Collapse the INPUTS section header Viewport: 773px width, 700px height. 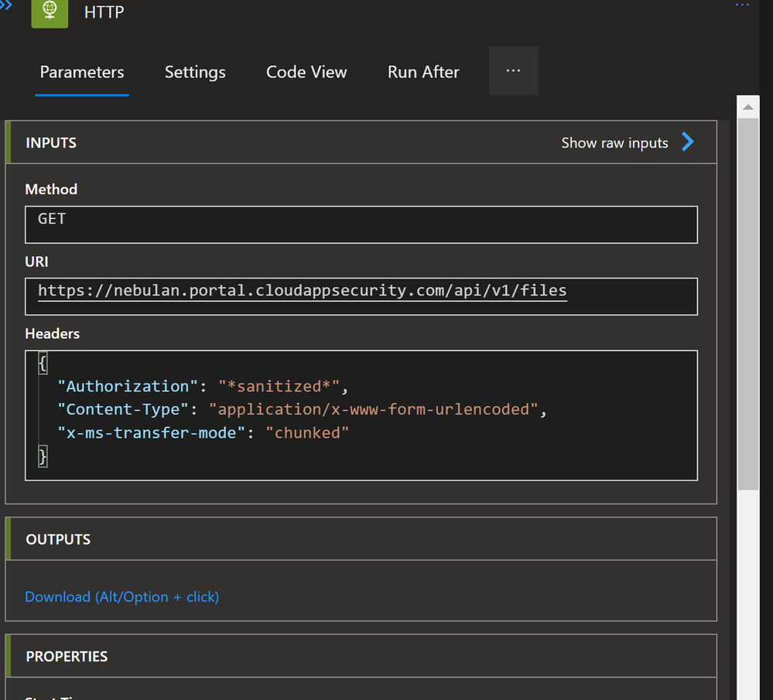pyautogui.click(x=51, y=143)
